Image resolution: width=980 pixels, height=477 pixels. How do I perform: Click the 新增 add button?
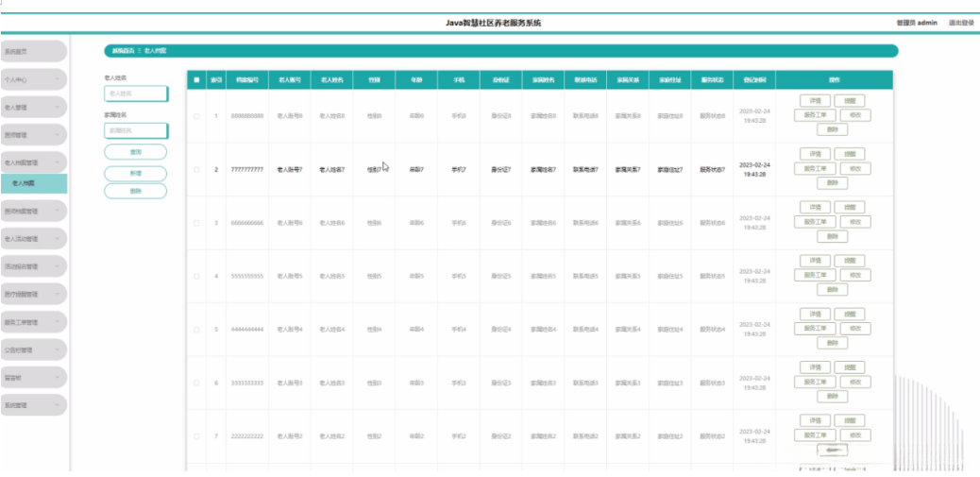pos(136,174)
